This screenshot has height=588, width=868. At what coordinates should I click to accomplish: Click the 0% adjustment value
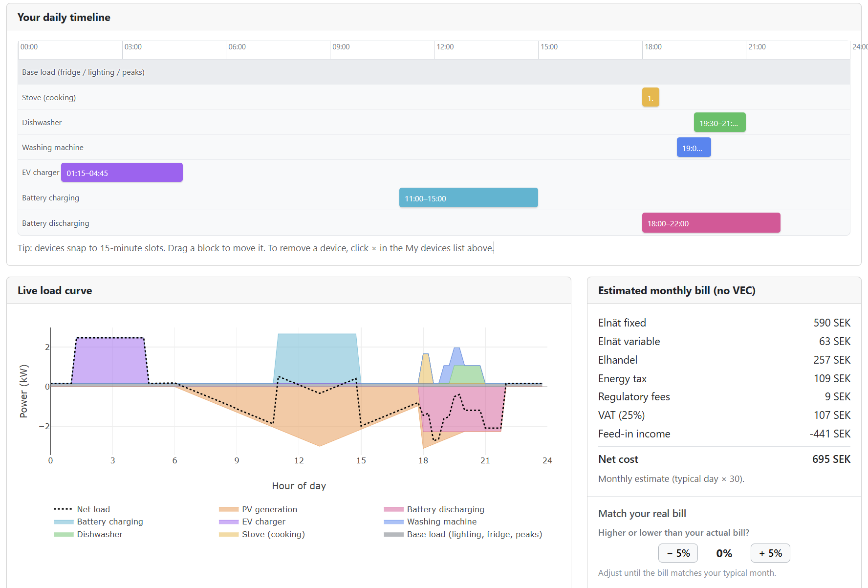coord(724,553)
